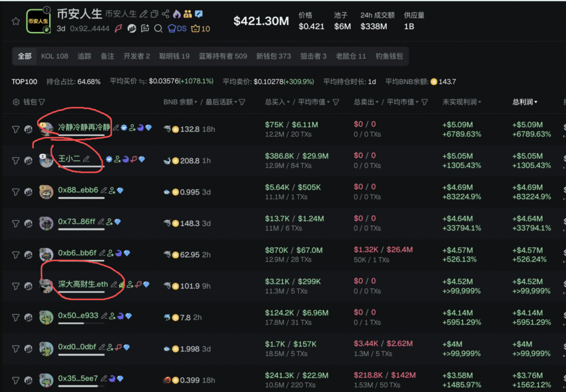The image size is (566, 392).
Task: Click the settings gear beside 钱包 column header
Action: [15, 102]
